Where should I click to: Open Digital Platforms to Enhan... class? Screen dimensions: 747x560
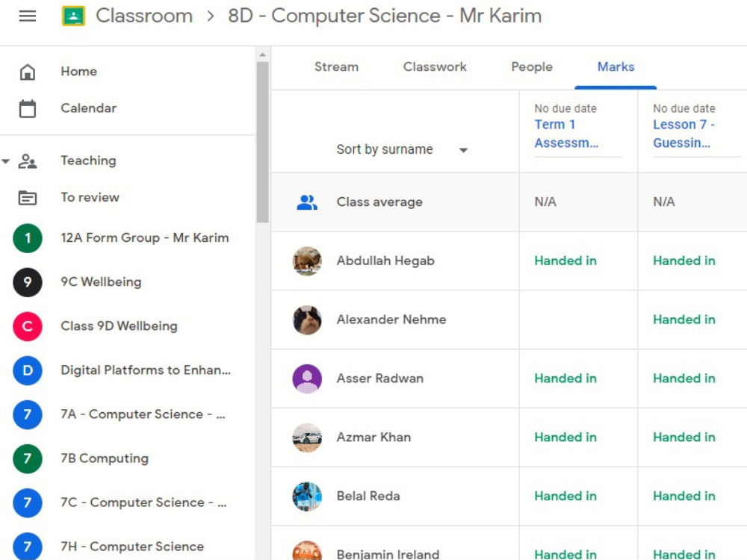tap(146, 370)
